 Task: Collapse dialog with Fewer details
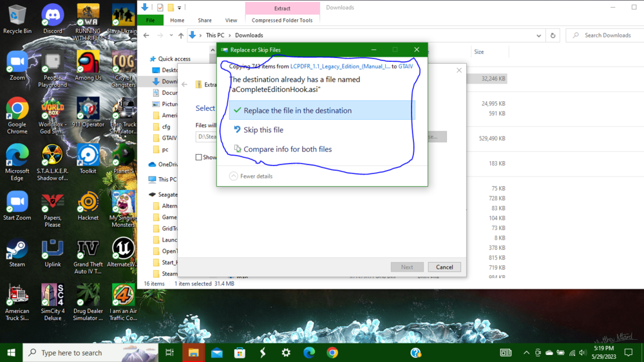[x=251, y=176]
